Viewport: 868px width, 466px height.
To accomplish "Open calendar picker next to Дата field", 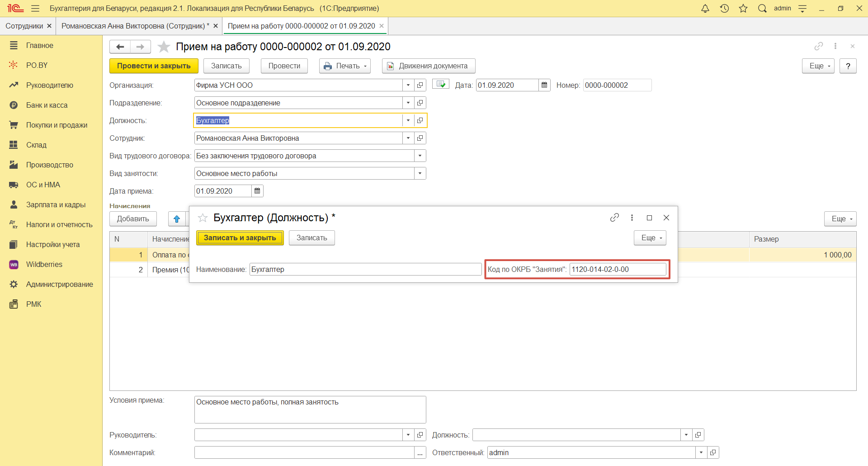I will [x=544, y=85].
